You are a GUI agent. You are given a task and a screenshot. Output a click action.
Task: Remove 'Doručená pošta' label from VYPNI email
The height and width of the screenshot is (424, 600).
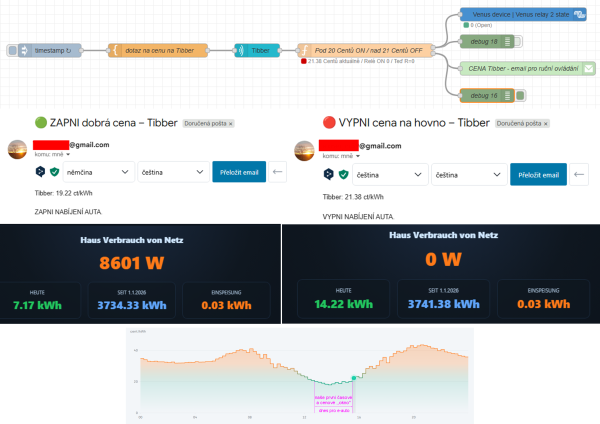coord(546,124)
